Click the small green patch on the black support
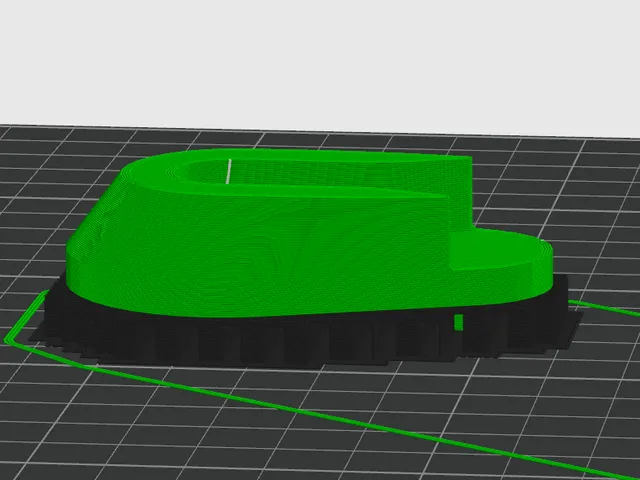 tap(458, 322)
